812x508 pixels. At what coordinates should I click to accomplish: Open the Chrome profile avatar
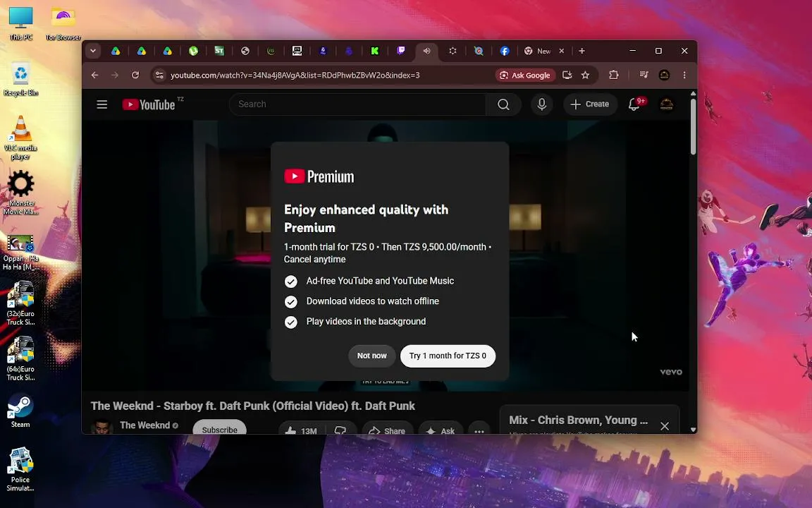point(664,75)
